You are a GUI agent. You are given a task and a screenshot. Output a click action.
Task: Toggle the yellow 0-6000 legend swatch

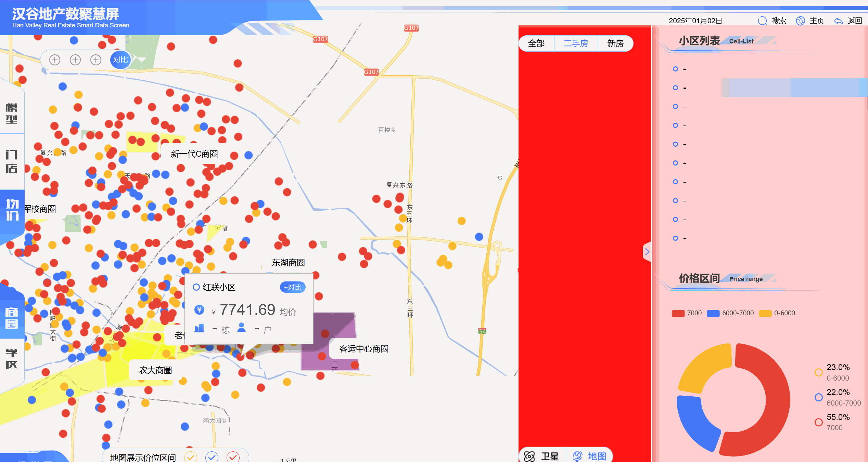click(x=765, y=314)
